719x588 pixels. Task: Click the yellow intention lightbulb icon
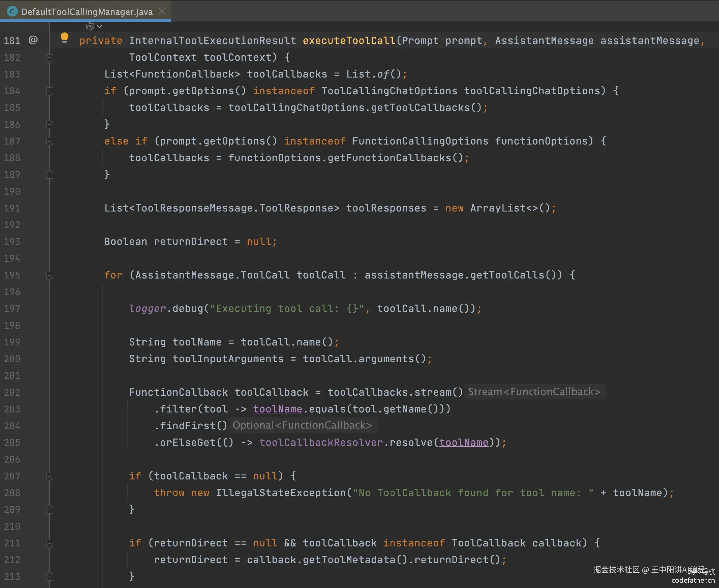[65, 38]
